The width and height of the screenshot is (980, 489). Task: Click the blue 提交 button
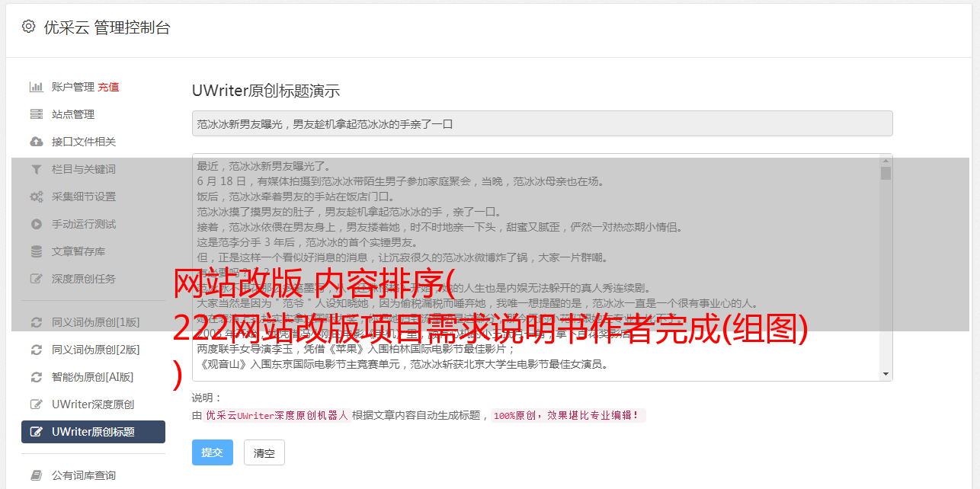coord(213,452)
